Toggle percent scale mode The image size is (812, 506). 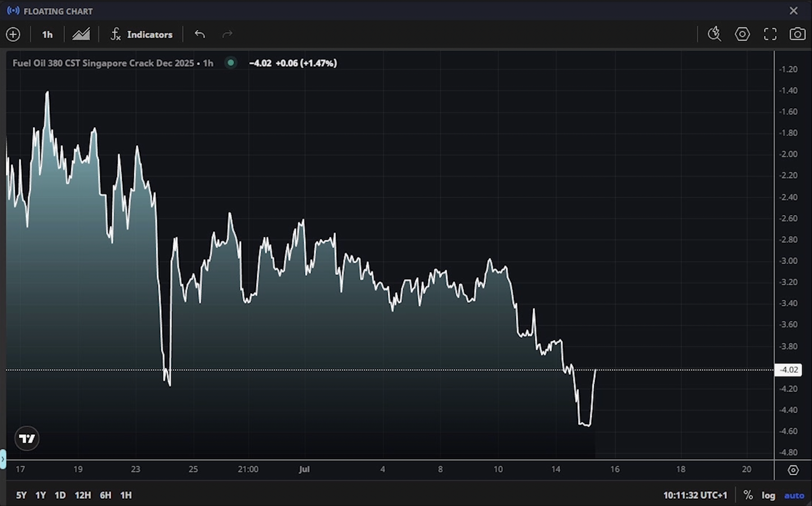[748, 495]
